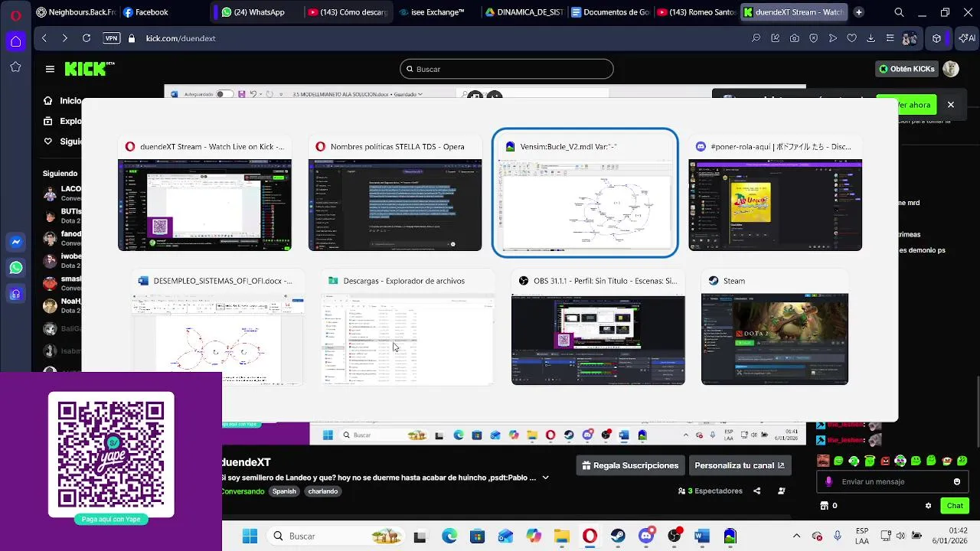Share the stream via share icon
Image resolution: width=980 pixels, height=551 pixels.
[x=757, y=491]
